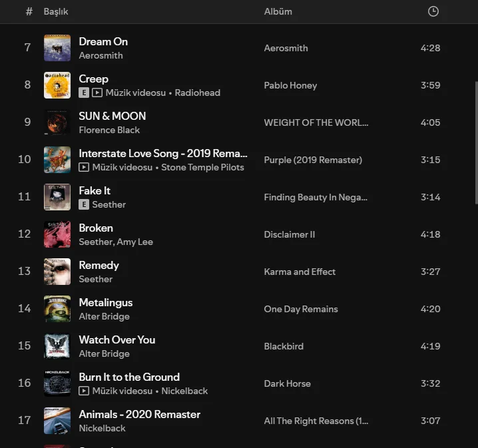The height and width of the screenshot is (448, 478).
Task: Select the song title Remedy
Action: 99,266
